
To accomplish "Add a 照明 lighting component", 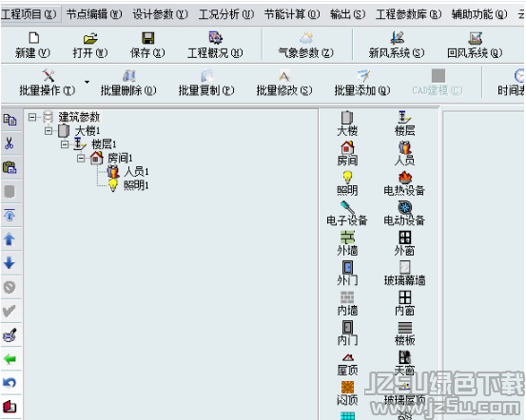I will click(x=347, y=183).
